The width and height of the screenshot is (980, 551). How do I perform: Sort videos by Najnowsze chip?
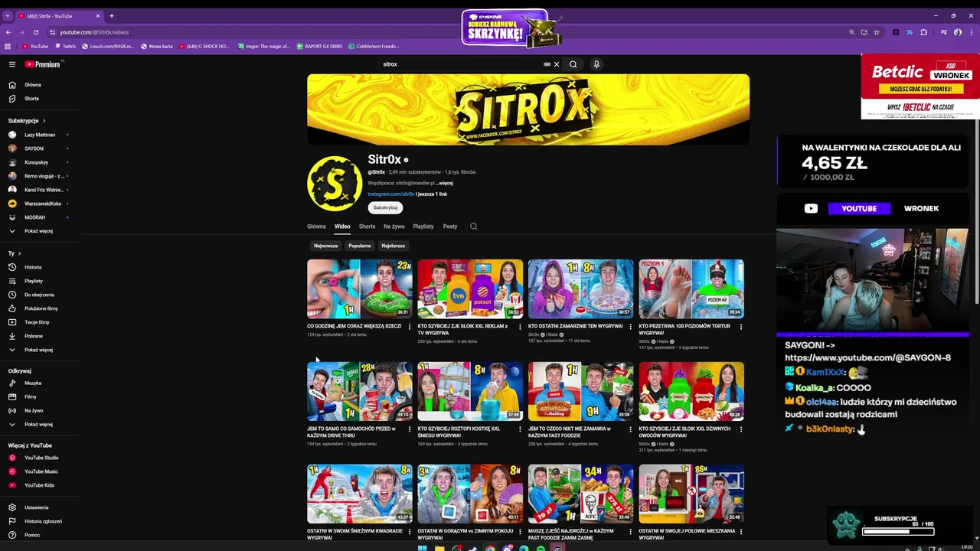click(x=325, y=246)
